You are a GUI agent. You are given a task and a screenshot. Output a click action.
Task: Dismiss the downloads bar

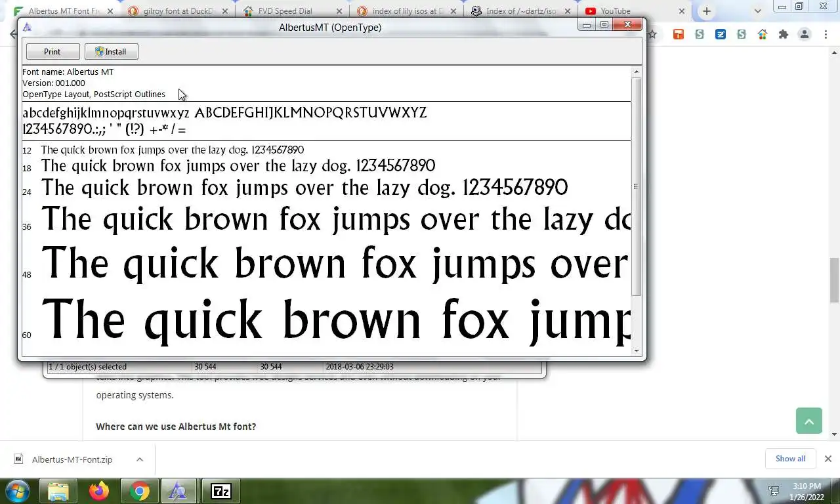pyautogui.click(x=828, y=459)
